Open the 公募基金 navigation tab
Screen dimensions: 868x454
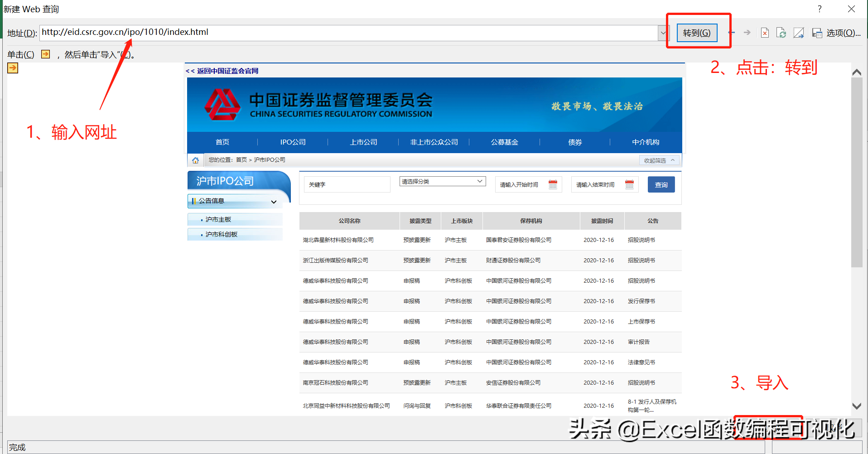click(504, 142)
